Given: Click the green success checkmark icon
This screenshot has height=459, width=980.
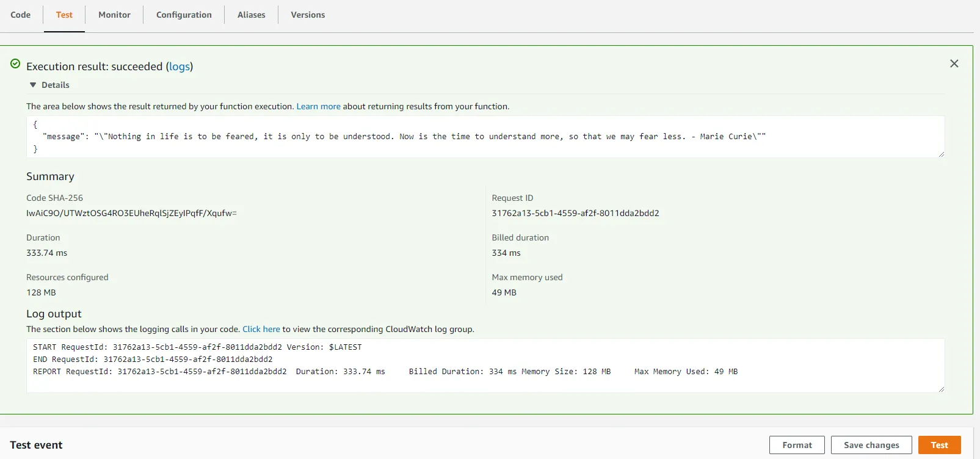Looking at the screenshot, I should 15,63.
